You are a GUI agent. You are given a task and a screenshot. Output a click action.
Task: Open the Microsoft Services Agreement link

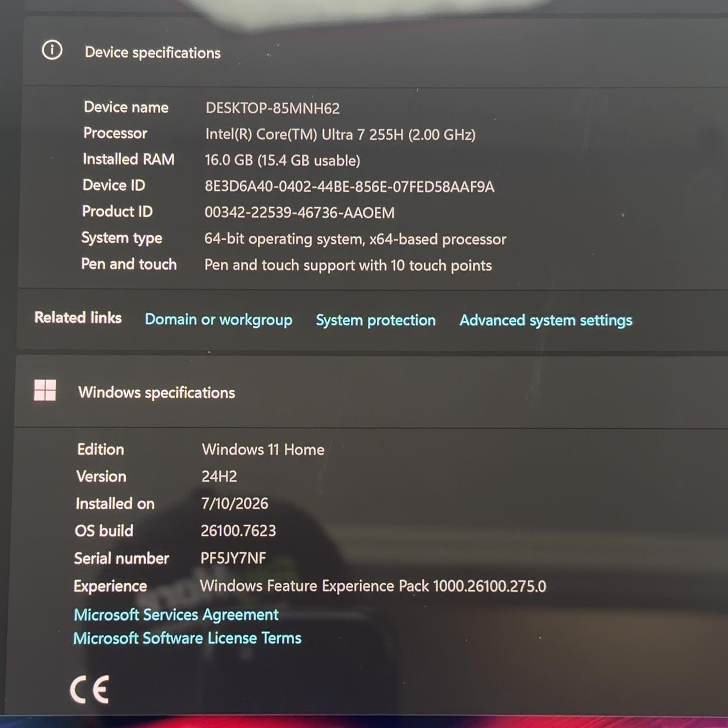tap(176, 615)
